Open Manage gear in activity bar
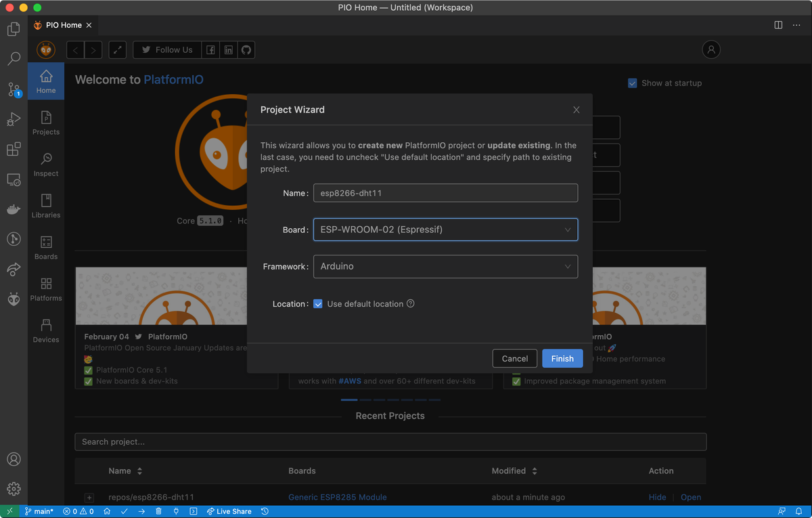 tap(14, 488)
